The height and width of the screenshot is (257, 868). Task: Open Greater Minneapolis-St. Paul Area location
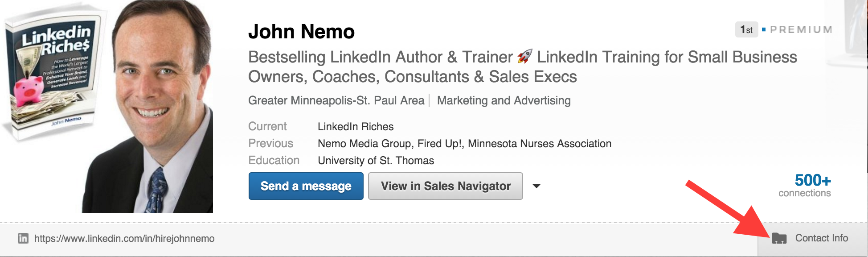pos(336,100)
